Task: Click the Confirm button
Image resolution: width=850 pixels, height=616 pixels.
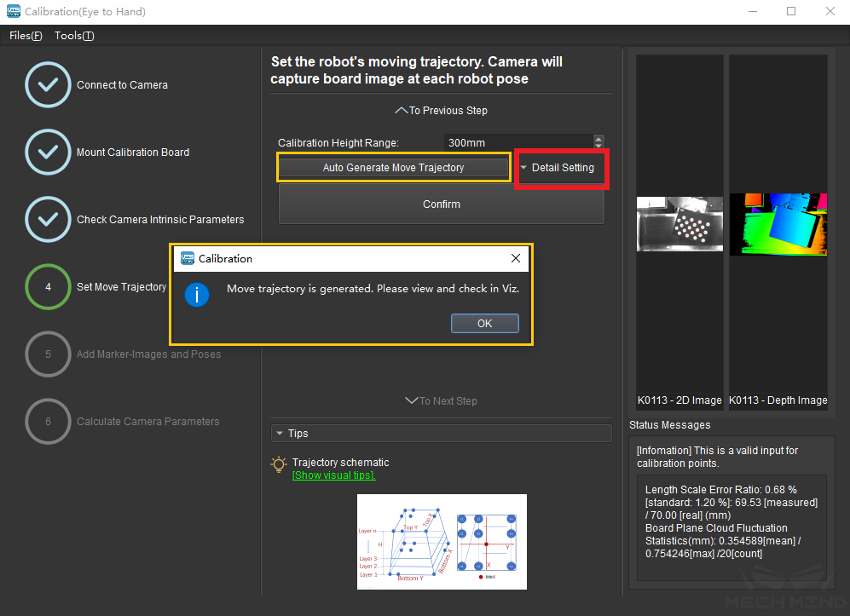Action: pyautogui.click(x=442, y=204)
